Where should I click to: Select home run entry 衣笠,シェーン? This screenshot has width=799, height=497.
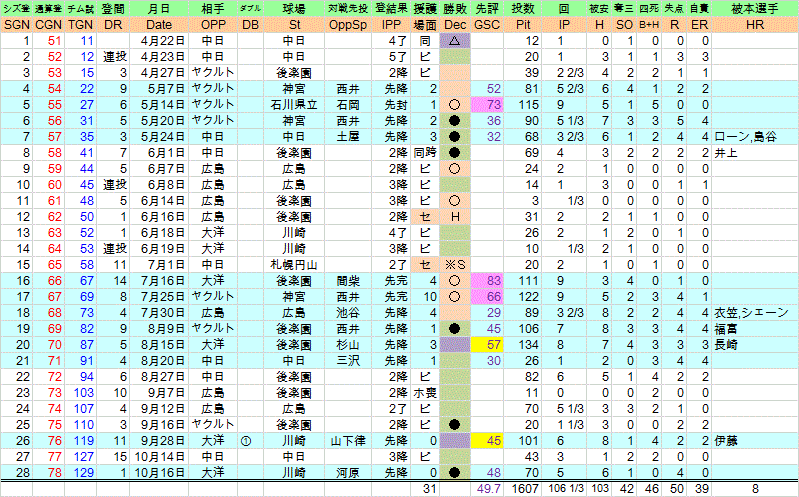751,312
